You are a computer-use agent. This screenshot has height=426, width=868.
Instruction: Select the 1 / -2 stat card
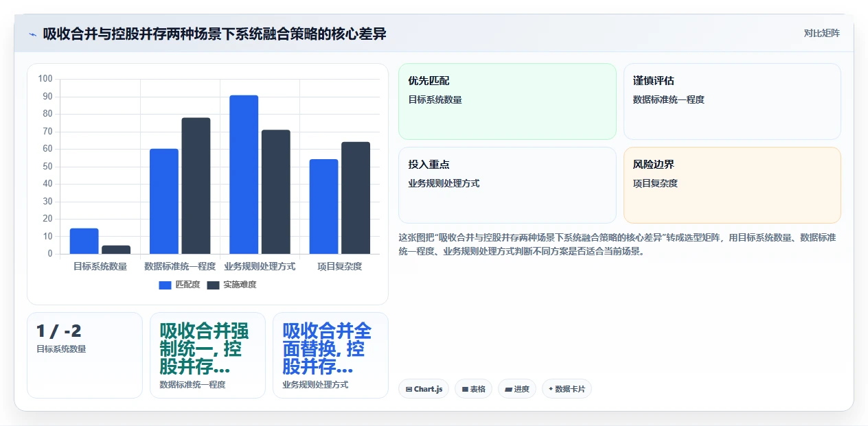point(84,355)
